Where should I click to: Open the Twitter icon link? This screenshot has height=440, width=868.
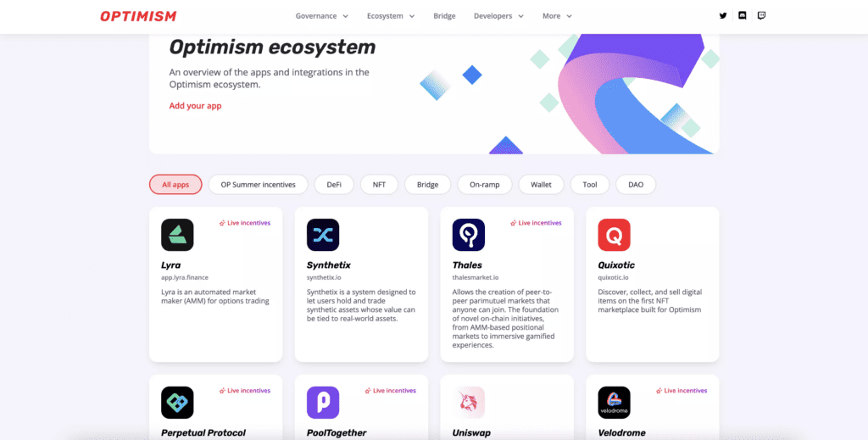(x=722, y=16)
